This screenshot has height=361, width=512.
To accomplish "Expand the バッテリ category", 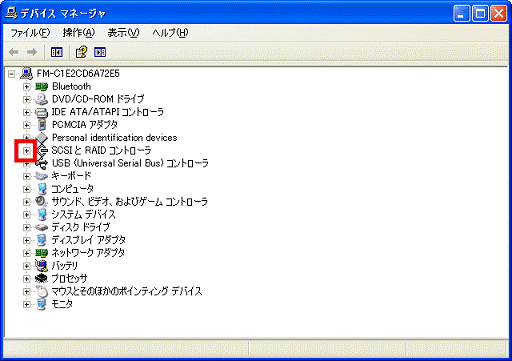I will click(27, 266).
